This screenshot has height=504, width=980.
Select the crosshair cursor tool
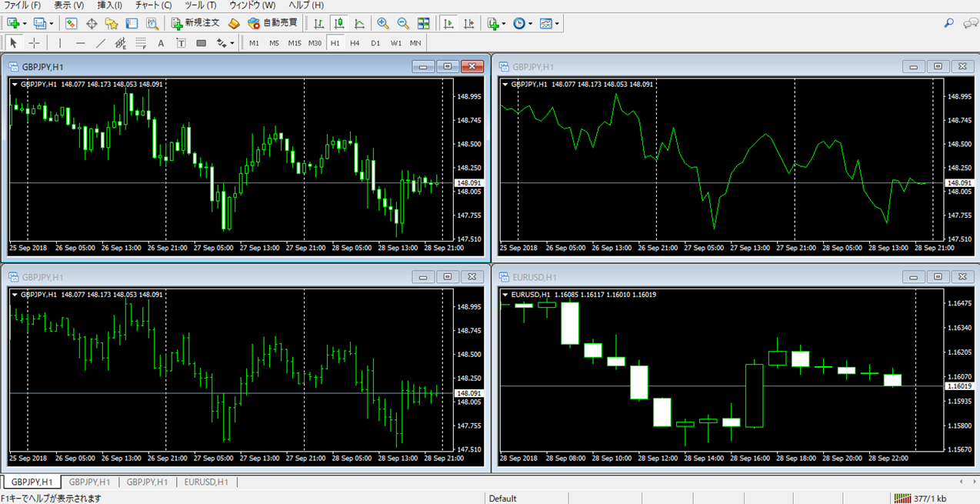click(x=33, y=42)
